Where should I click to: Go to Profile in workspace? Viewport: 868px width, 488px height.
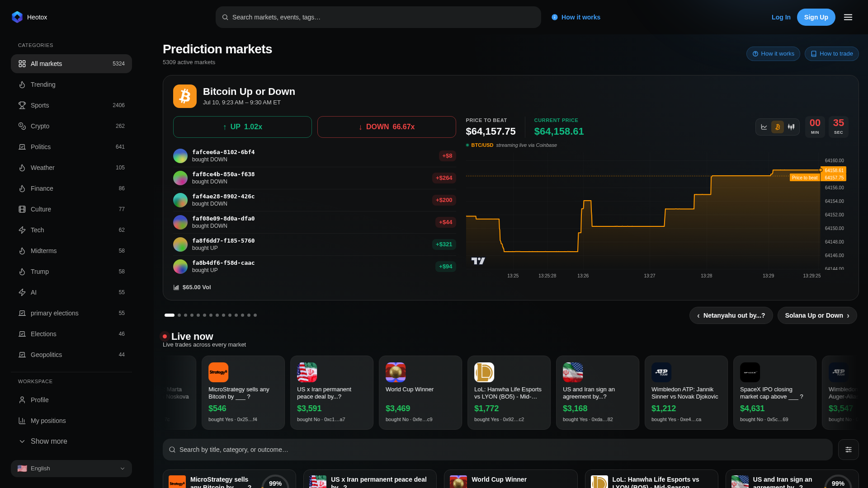tap(71, 400)
